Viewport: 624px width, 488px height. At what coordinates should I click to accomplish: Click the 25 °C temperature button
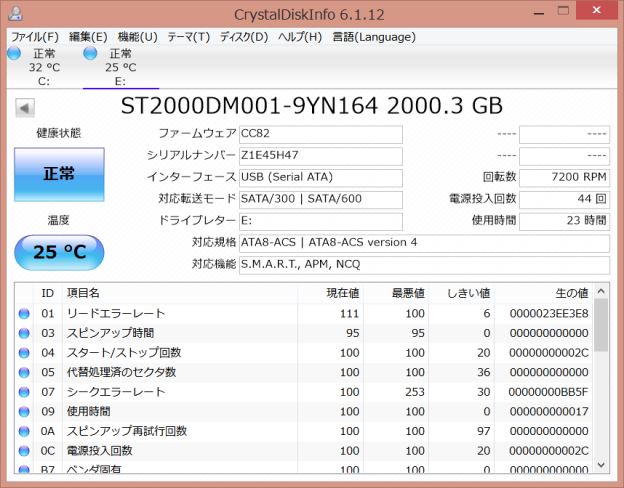(59, 252)
